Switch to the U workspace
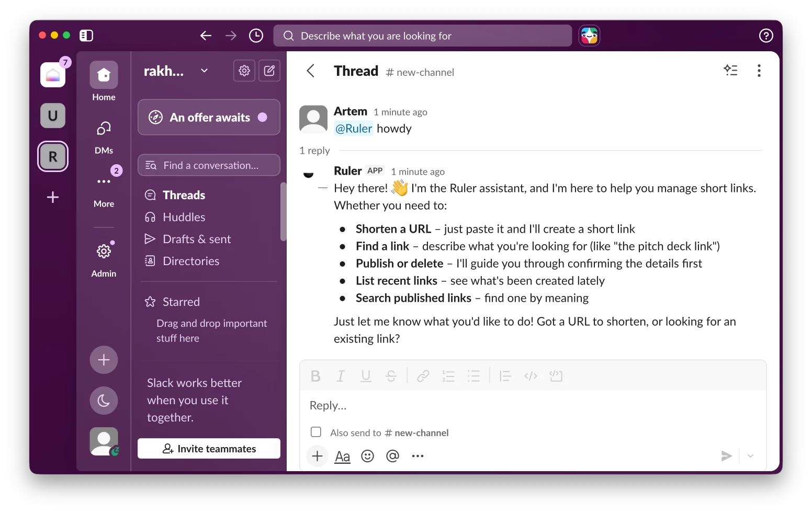812x513 pixels. tap(53, 116)
